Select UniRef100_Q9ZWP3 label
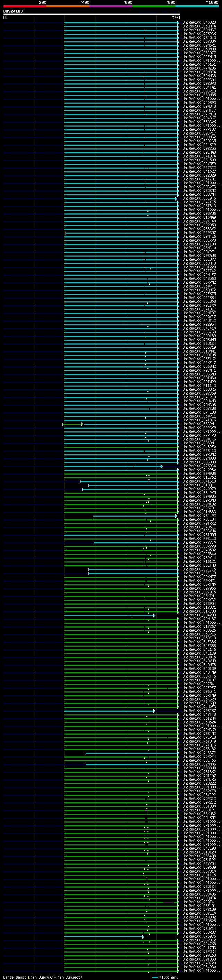 click(199, 83)
